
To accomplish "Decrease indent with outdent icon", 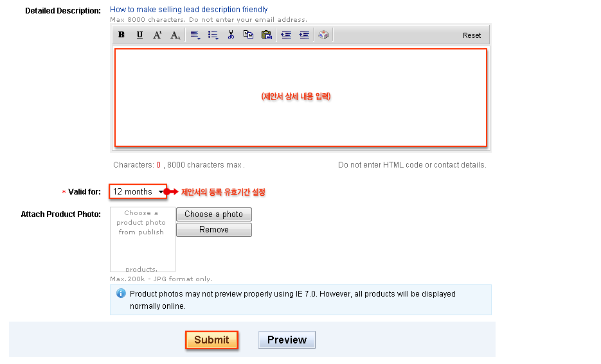I will point(286,35).
